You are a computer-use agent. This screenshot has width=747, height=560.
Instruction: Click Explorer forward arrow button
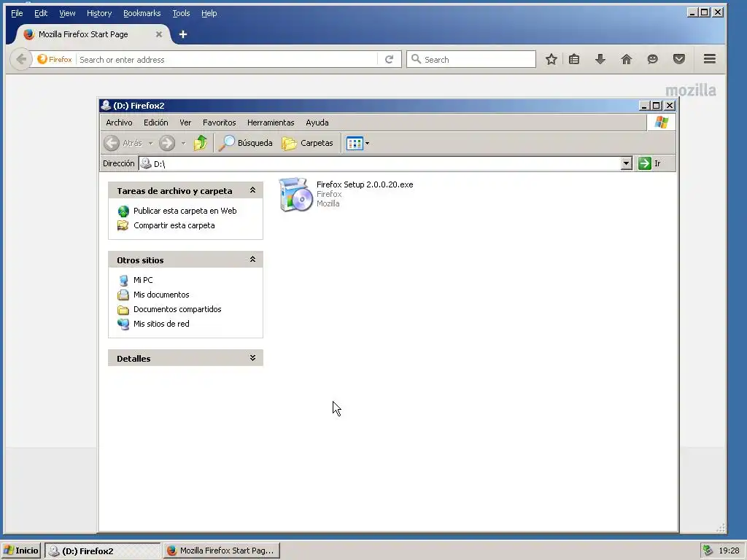coord(167,143)
